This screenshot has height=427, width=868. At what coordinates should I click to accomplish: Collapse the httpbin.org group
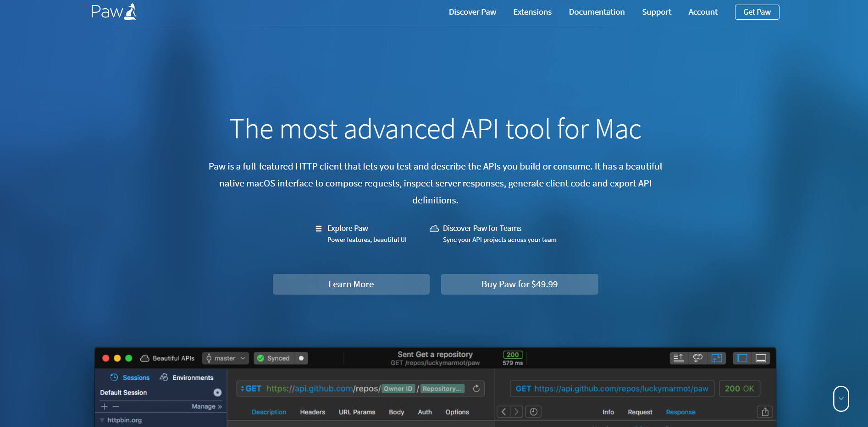pos(102,420)
